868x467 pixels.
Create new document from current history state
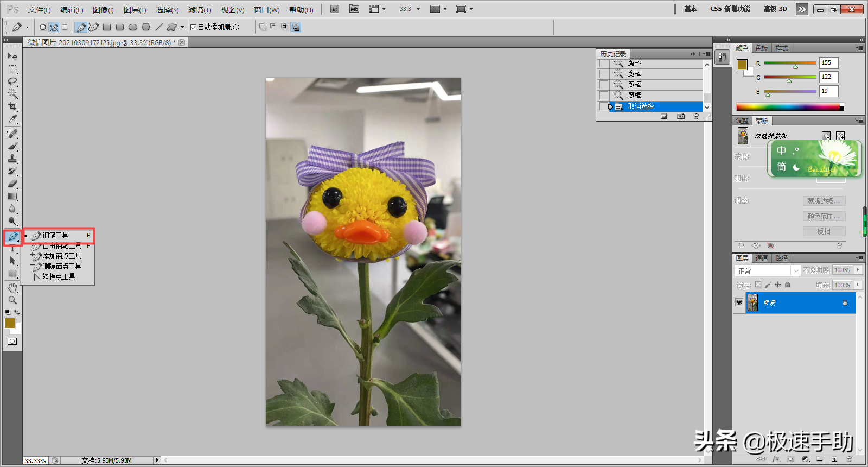664,116
